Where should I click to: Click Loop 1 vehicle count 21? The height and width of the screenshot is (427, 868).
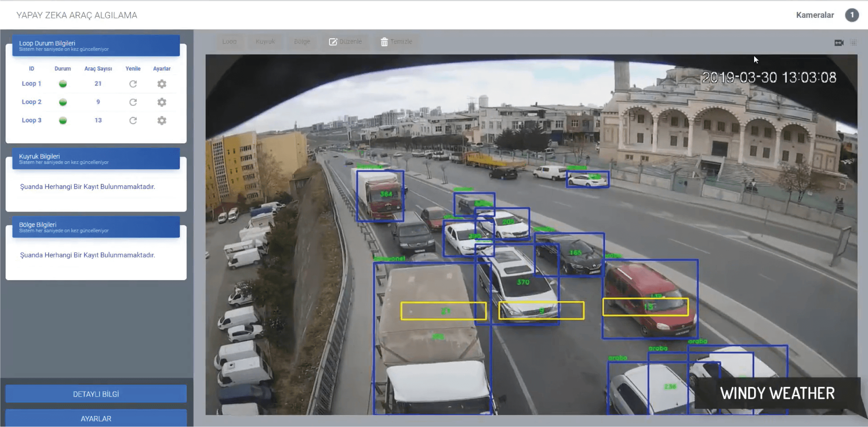click(x=98, y=83)
